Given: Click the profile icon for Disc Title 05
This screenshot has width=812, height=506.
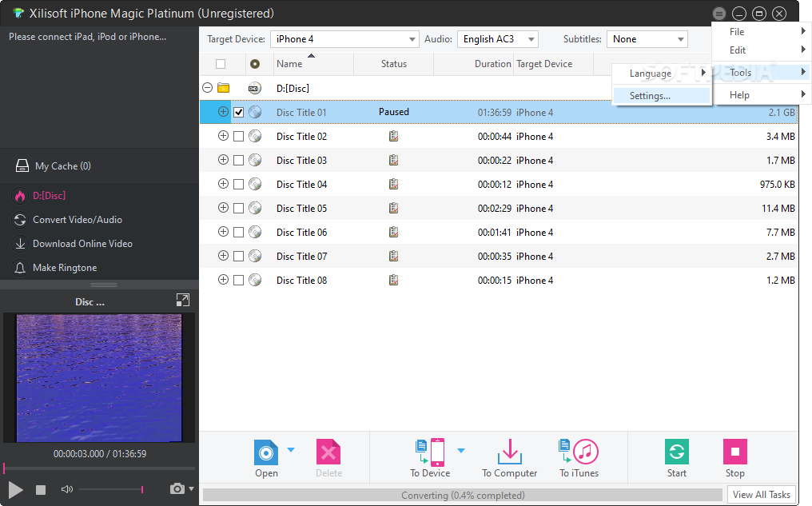Looking at the screenshot, I should pyautogui.click(x=393, y=208).
